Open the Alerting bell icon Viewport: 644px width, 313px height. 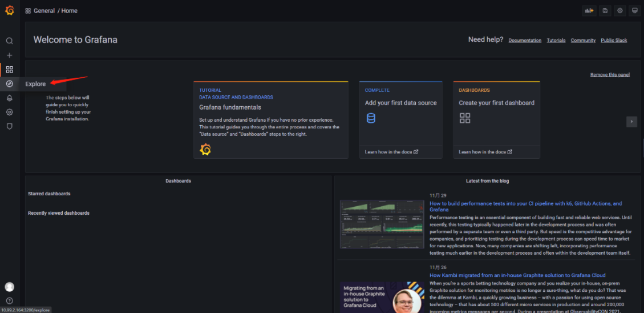tap(10, 98)
